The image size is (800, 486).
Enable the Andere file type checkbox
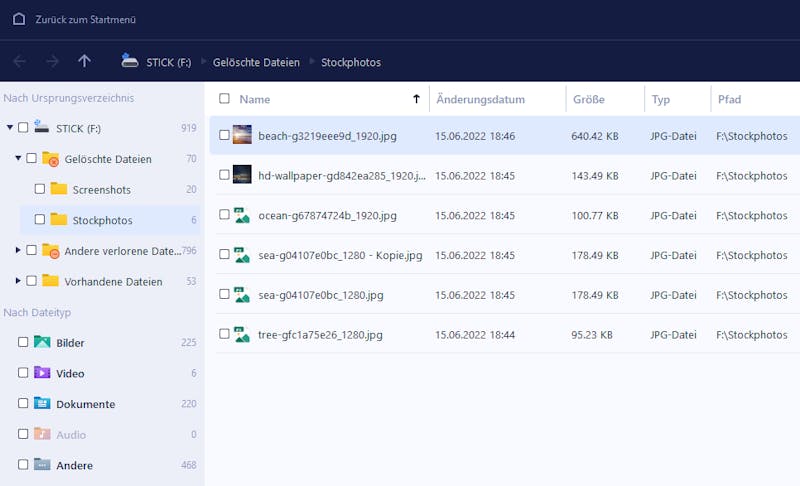23,464
